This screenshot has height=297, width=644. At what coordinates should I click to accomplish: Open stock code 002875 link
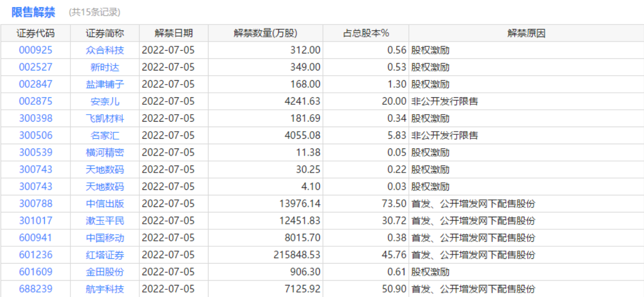[x=35, y=102]
